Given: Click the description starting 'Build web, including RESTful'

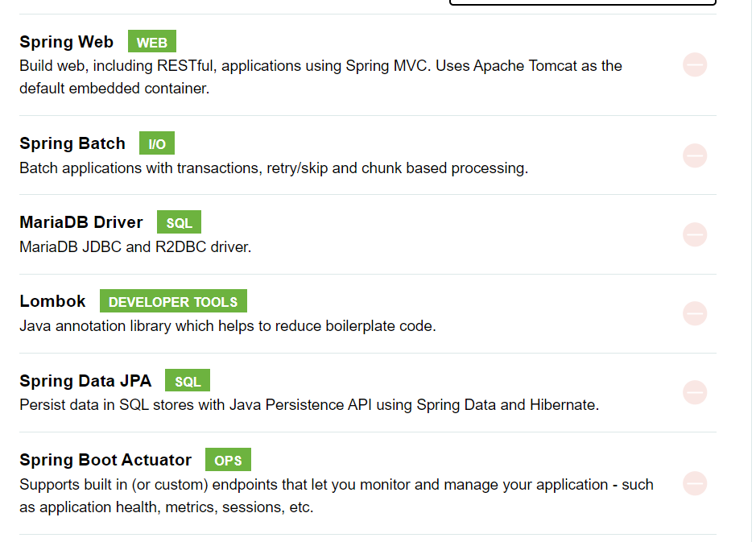Looking at the screenshot, I should coord(320,77).
